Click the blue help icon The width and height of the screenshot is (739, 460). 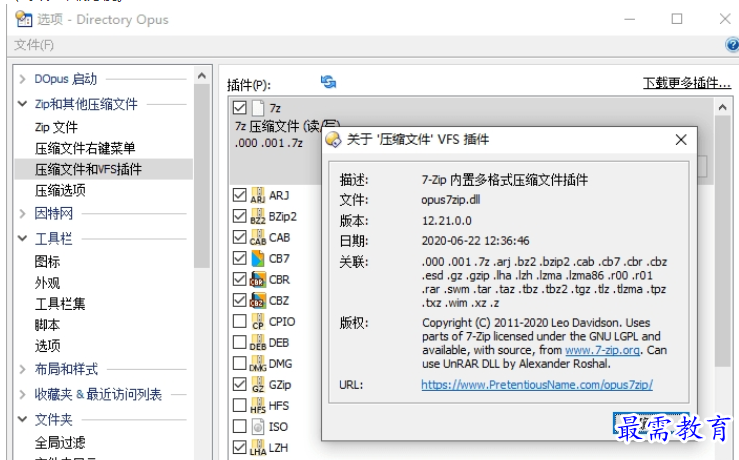[732, 45]
